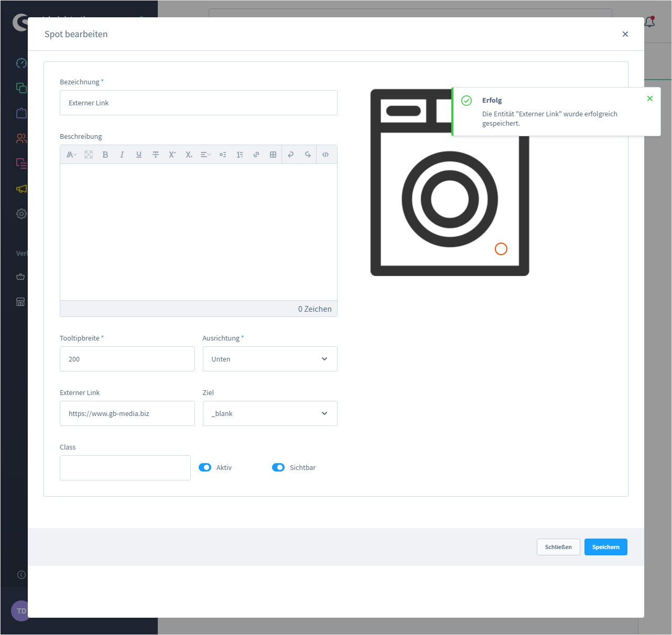
Task: Switch editor to code view
Action: tap(326, 155)
